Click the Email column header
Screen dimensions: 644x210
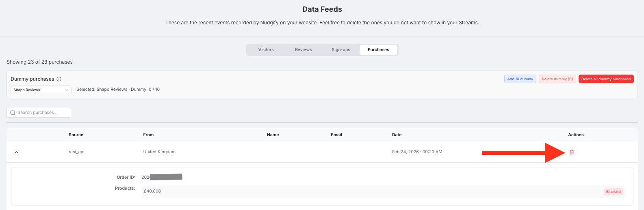pos(336,135)
